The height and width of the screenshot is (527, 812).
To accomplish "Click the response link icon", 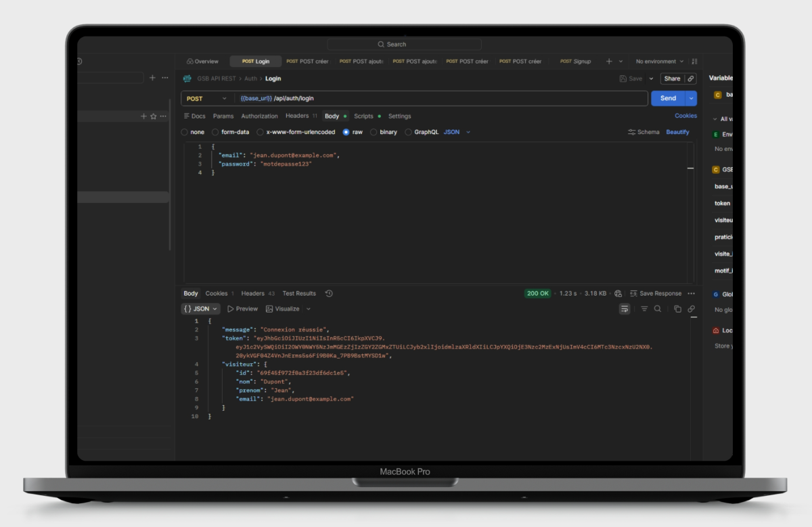I will click(x=691, y=309).
